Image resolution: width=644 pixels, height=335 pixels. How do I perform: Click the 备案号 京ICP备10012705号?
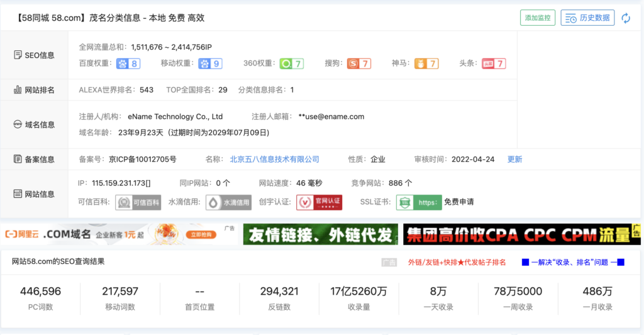click(143, 159)
